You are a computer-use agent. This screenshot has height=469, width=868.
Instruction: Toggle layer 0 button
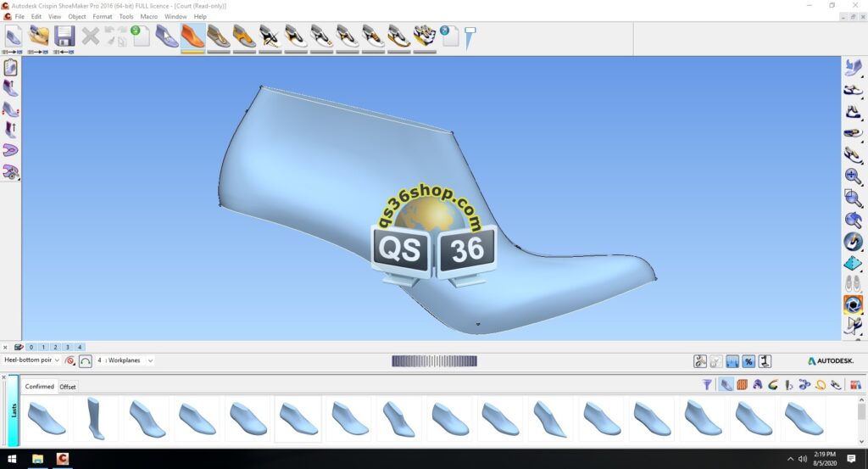coord(31,347)
